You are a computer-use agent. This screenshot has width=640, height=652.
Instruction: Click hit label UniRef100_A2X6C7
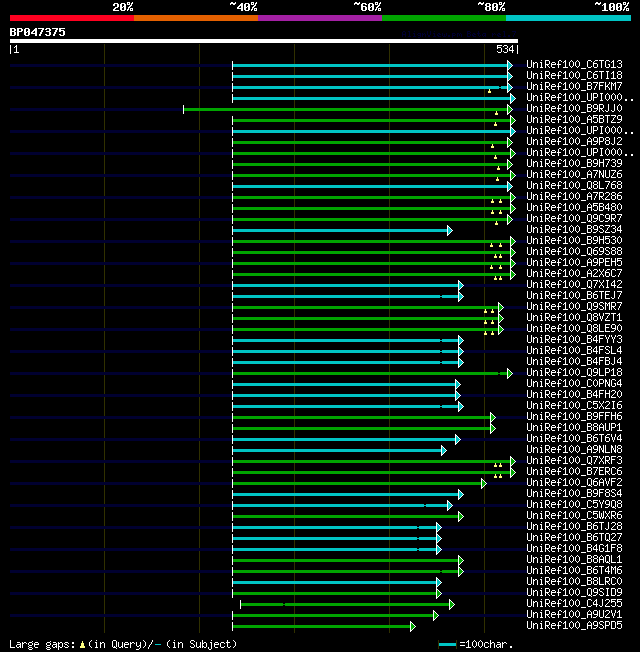pos(574,273)
